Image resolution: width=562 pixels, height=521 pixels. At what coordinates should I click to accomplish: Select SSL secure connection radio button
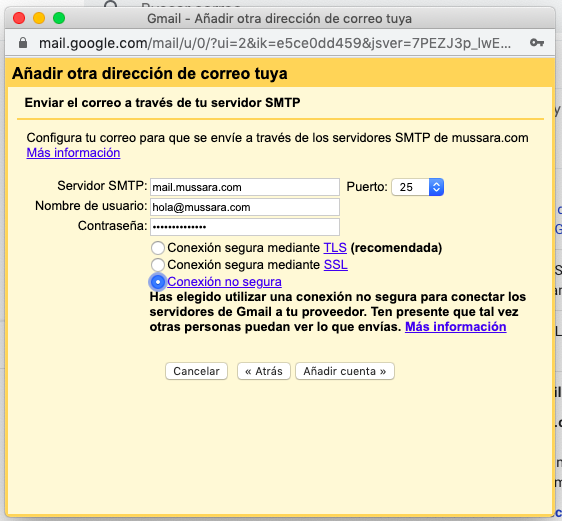point(158,265)
